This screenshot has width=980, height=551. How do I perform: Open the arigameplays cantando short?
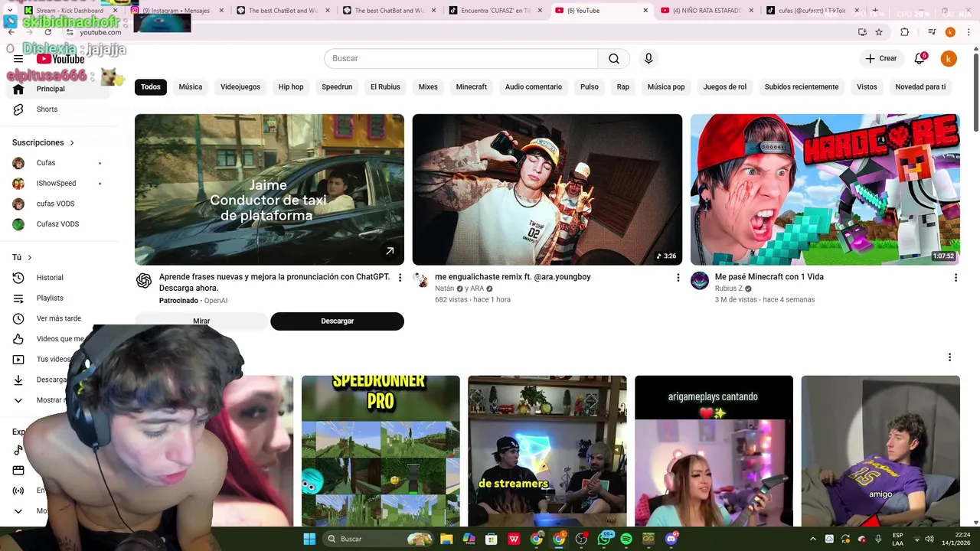pyautogui.click(x=714, y=451)
